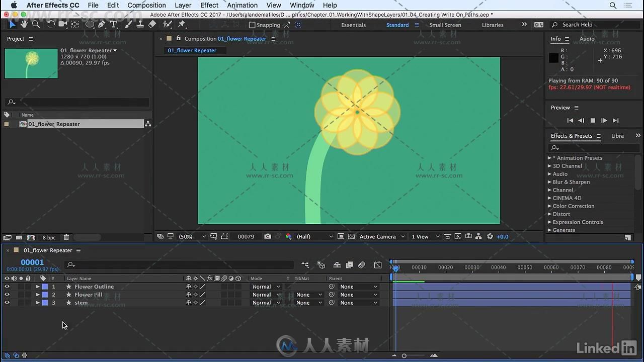Hide the Flower Outline layer
This screenshot has height=362, width=644.
(x=7, y=287)
